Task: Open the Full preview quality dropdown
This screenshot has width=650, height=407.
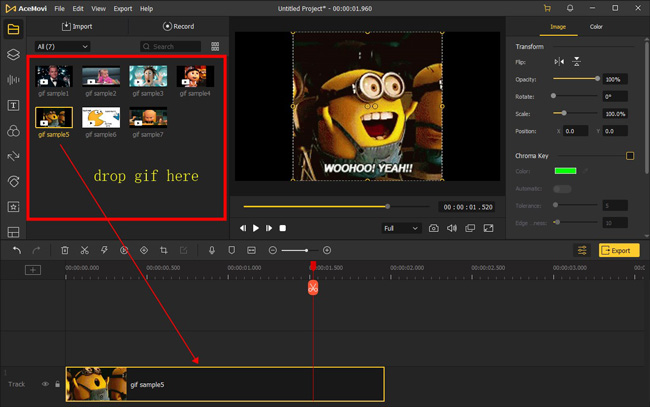Action: [401, 228]
